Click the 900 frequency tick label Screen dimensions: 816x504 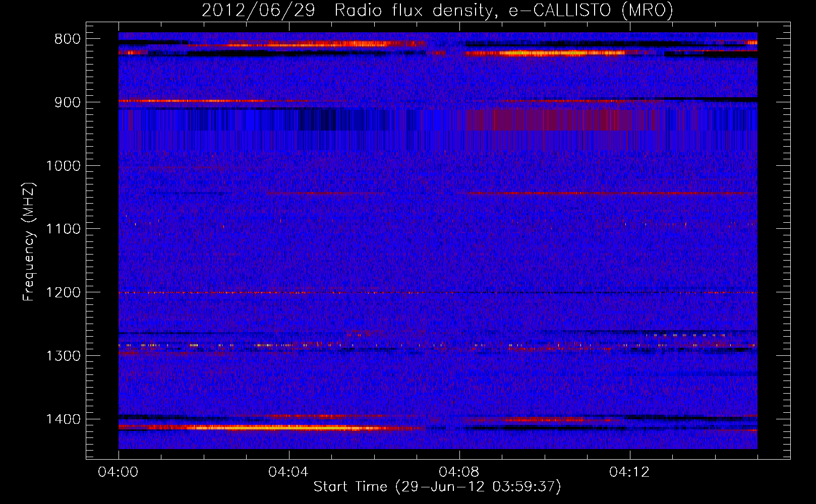click(x=68, y=102)
